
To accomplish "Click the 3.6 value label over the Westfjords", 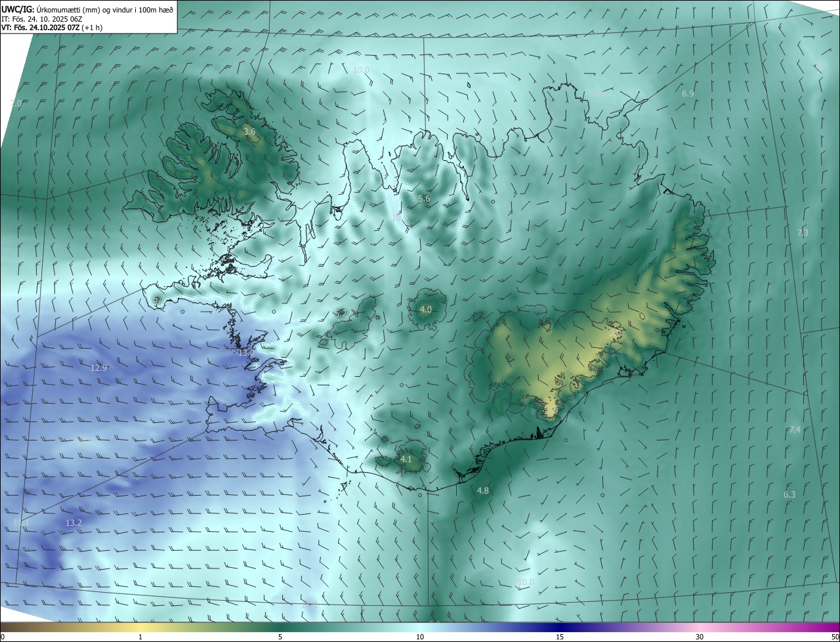I will [x=249, y=132].
